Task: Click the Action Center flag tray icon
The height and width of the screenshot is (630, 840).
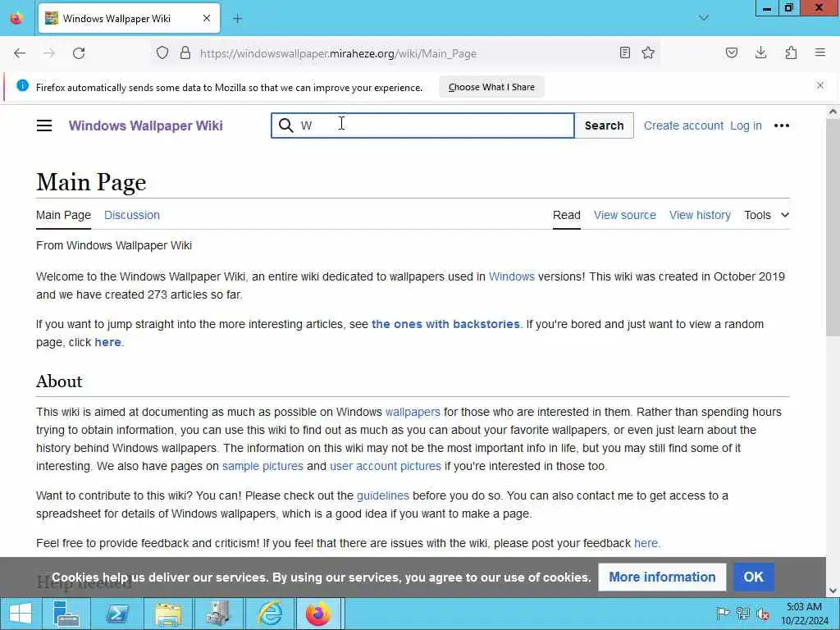Action: 723,614
